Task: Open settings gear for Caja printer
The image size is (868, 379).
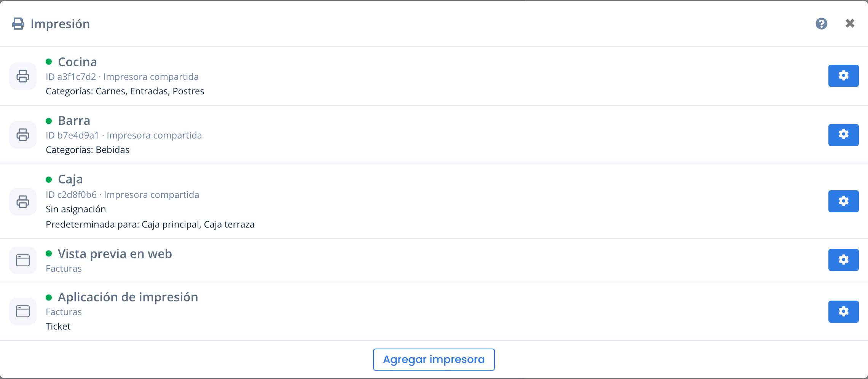Action: coord(843,201)
